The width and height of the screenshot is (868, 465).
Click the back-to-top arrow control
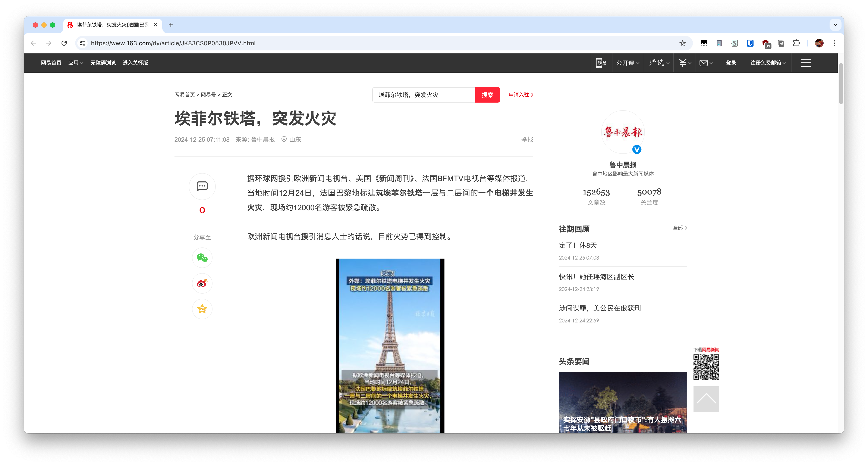(706, 399)
